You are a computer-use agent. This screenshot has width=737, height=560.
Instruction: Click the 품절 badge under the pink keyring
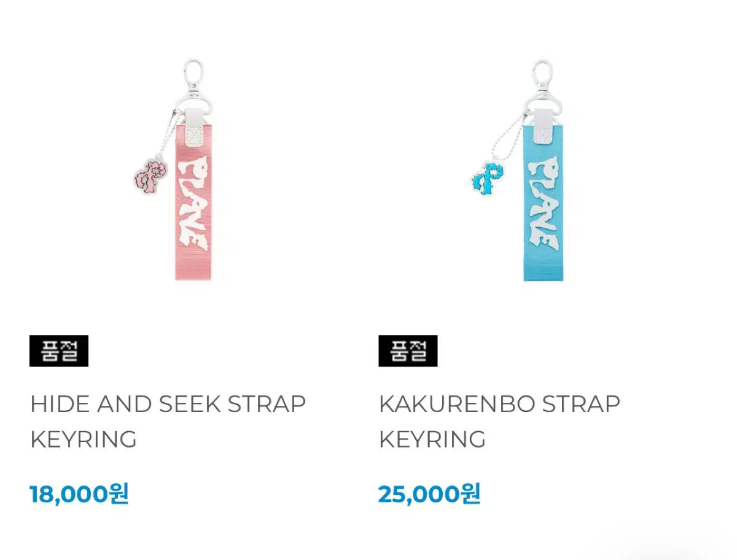click(59, 351)
